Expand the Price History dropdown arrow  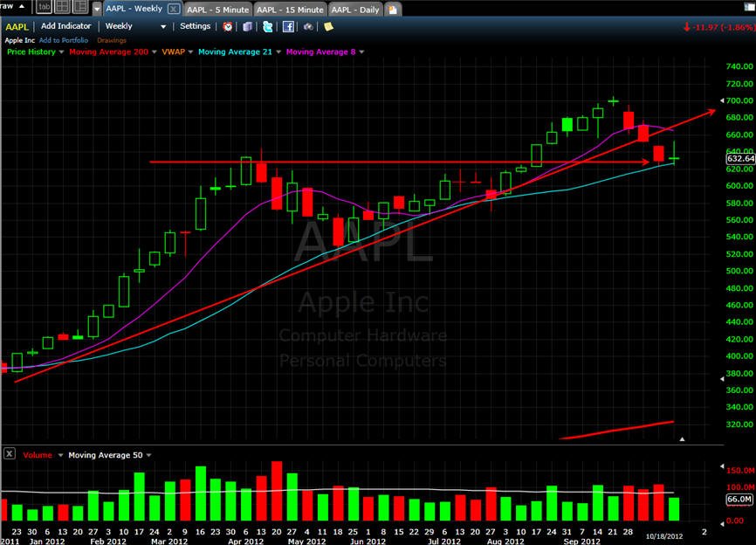click(x=61, y=52)
